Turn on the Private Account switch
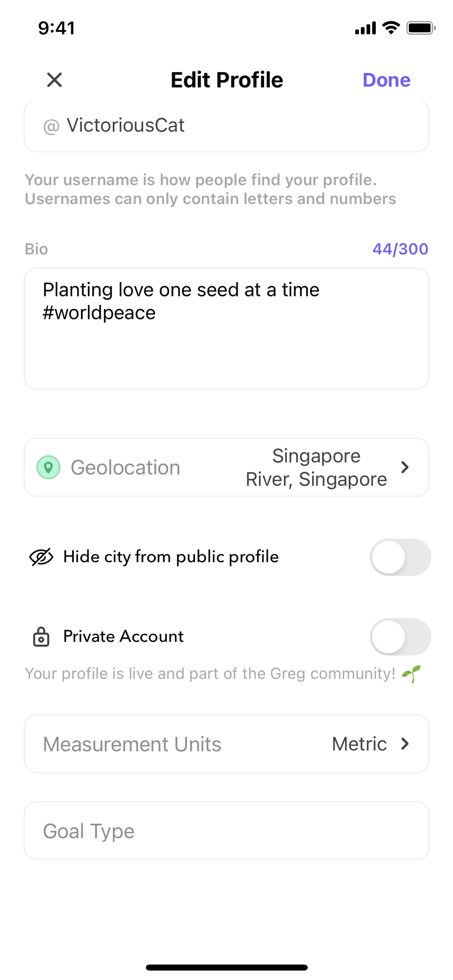Screen dimensions: 453x980 click(x=400, y=637)
